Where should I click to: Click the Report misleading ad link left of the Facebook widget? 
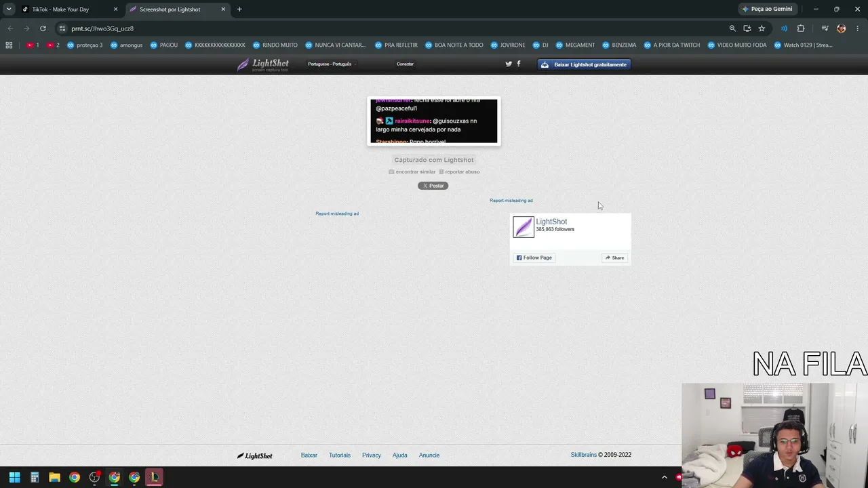coord(337,213)
